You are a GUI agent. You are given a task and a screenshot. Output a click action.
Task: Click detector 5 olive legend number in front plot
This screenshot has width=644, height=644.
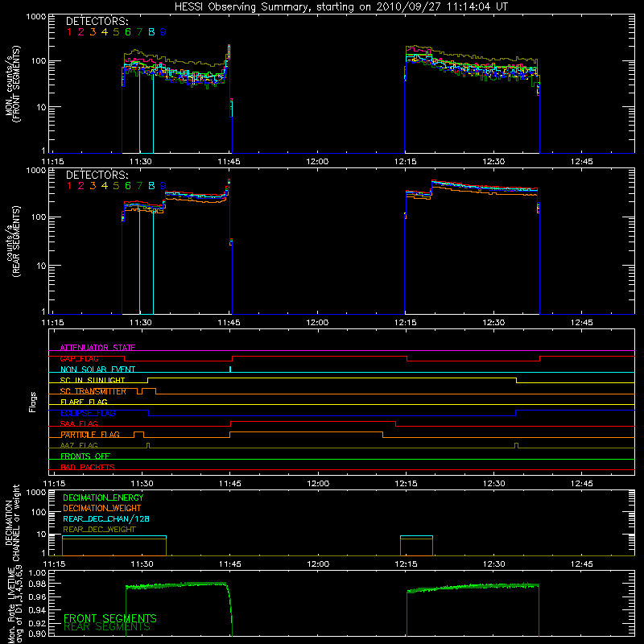click(116, 32)
